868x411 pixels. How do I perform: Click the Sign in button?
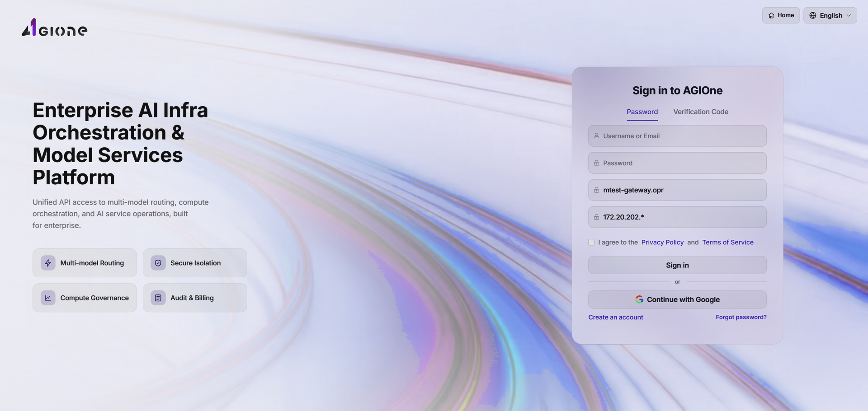(677, 265)
